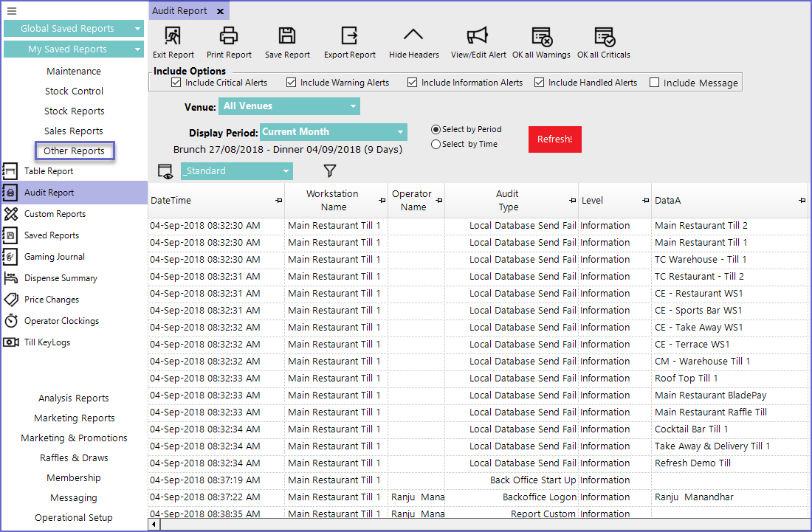
Task: Open Sales Reports menu section
Action: pyautogui.click(x=74, y=131)
